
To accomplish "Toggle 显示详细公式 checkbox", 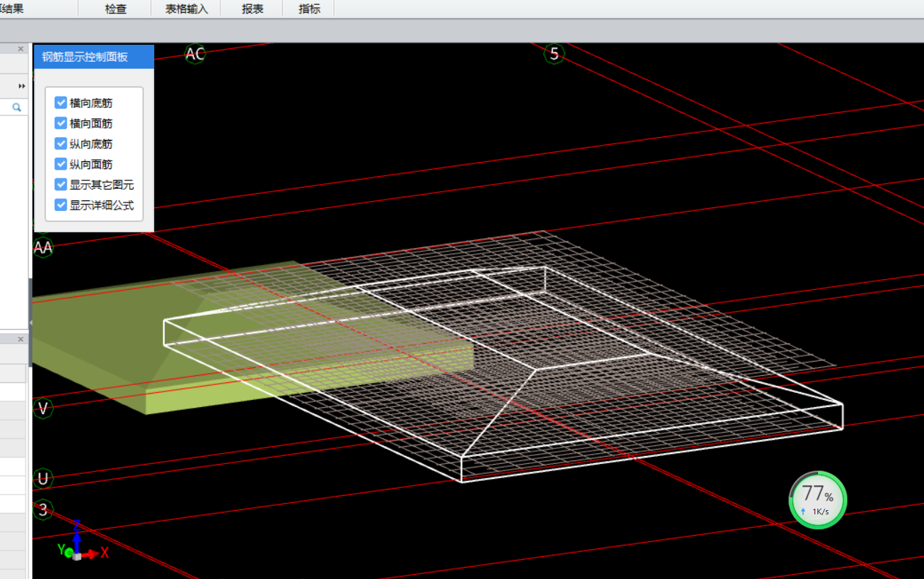I will click(61, 205).
